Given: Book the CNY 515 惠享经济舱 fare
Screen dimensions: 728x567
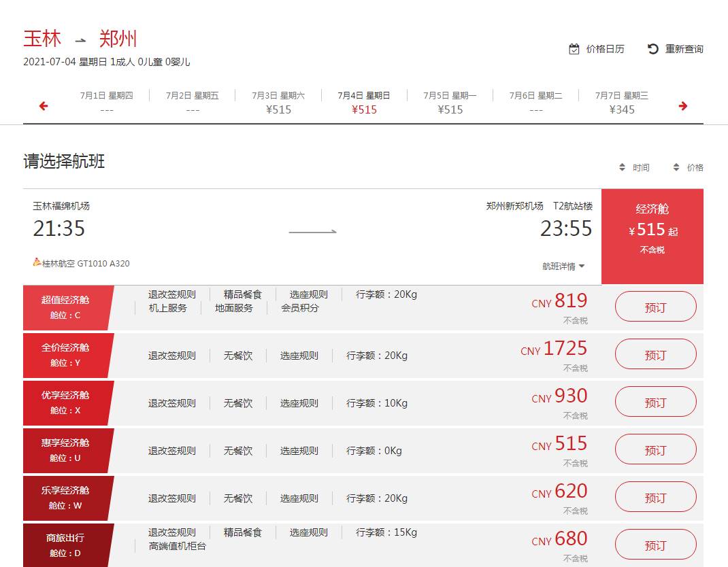Looking at the screenshot, I should pos(655,450).
